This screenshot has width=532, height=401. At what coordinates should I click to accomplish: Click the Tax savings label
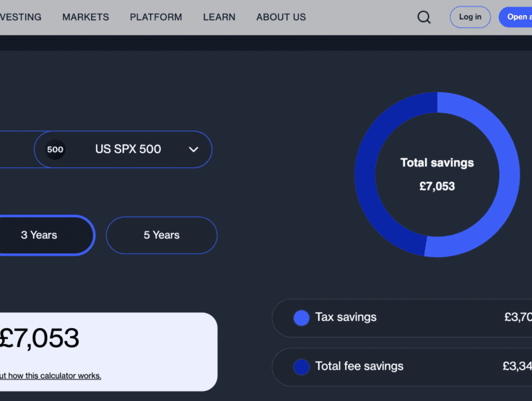click(x=346, y=317)
